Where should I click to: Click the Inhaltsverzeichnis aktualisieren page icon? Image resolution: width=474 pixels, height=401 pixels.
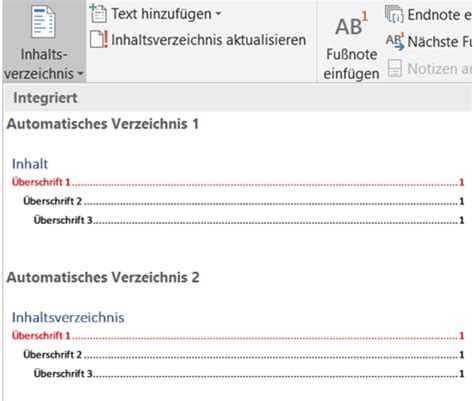99,40
